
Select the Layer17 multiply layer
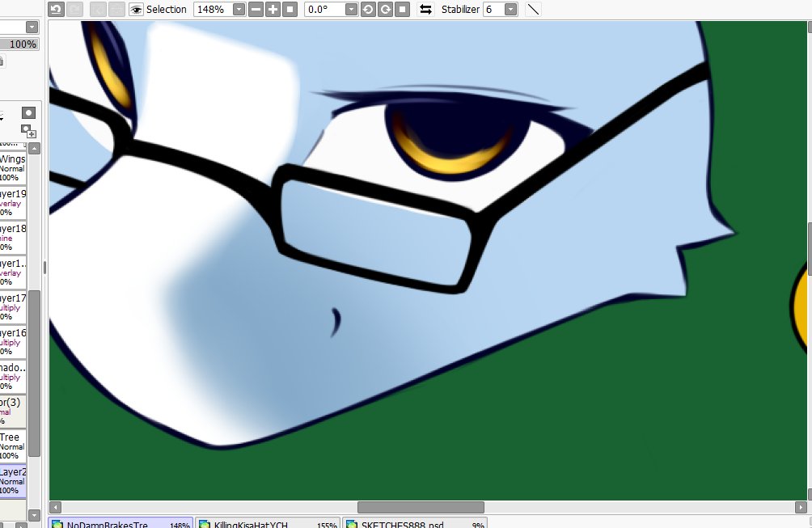(x=13, y=307)
